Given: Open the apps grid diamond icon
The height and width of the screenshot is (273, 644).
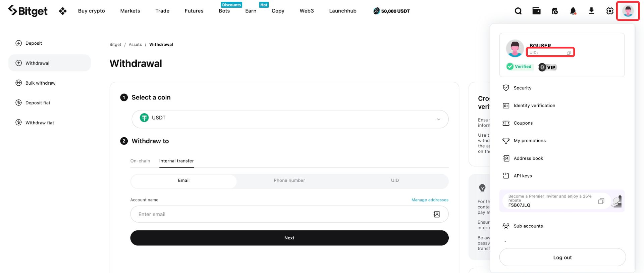Looking at the screenshot, I should pyautogui.click(x=63, y=11).
